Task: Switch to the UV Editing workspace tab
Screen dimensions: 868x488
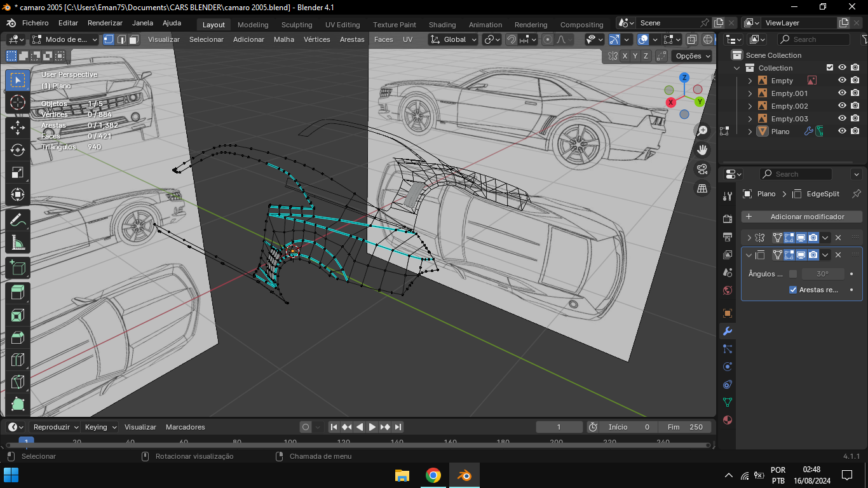Action: pyautogui.click(x=342, y=25)
